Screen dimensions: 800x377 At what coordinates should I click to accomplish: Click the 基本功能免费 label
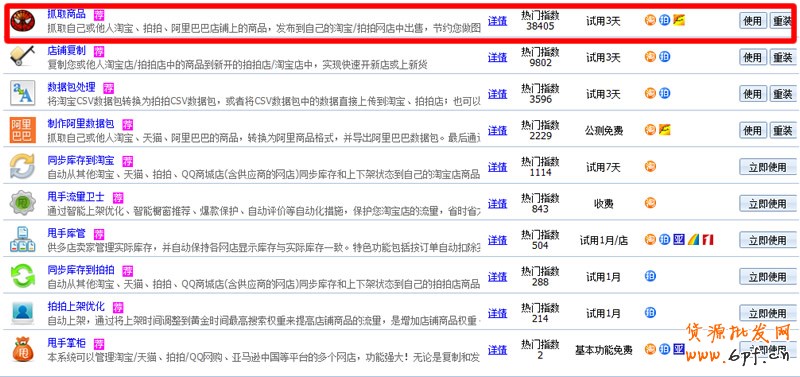604,350
